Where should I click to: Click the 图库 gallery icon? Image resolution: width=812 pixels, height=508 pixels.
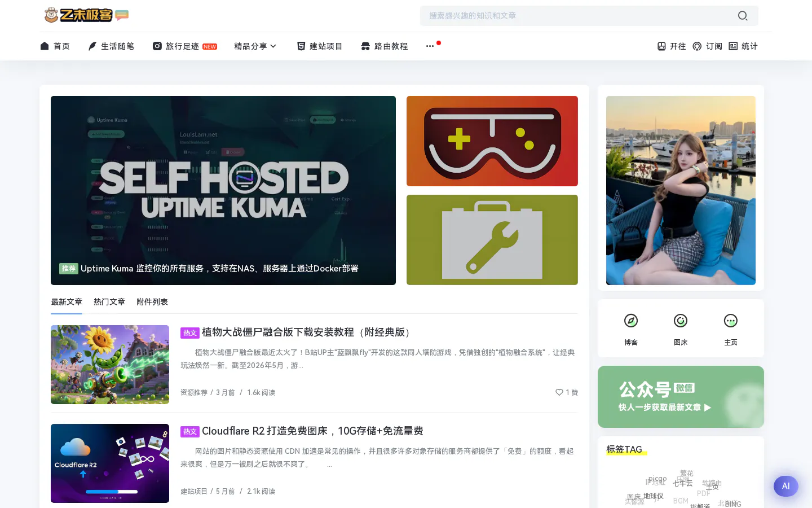[681, 321]
